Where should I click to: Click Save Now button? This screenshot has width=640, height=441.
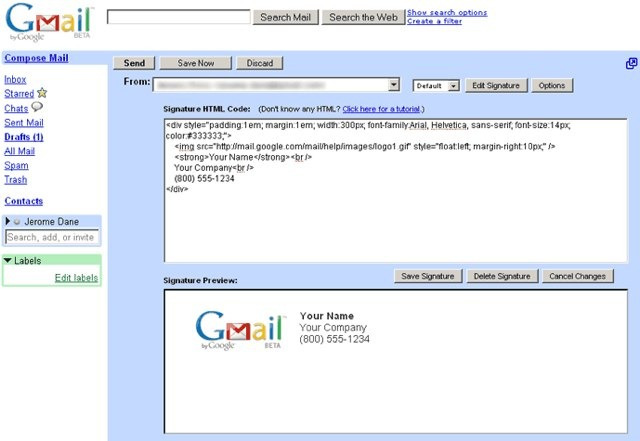click(x=196, y=63)
